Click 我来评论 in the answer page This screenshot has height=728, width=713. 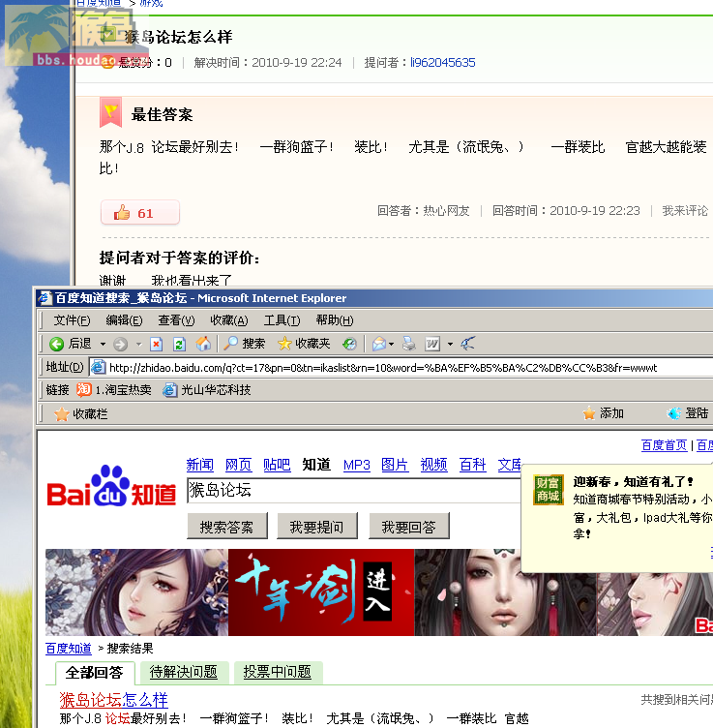[685, 211]
